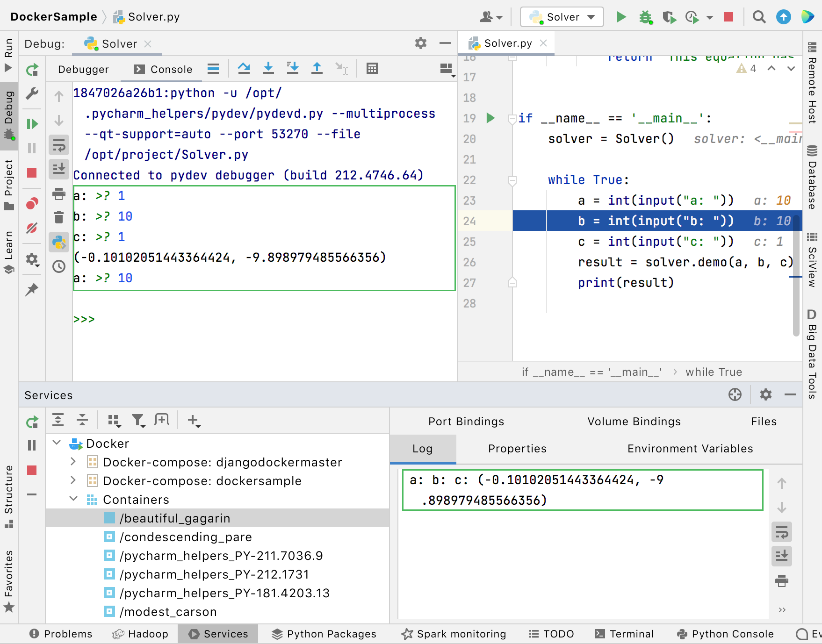Click the Evaluate Expression calculator icon
The width and height of the screenshot is (822, 644).
point(372,68)
